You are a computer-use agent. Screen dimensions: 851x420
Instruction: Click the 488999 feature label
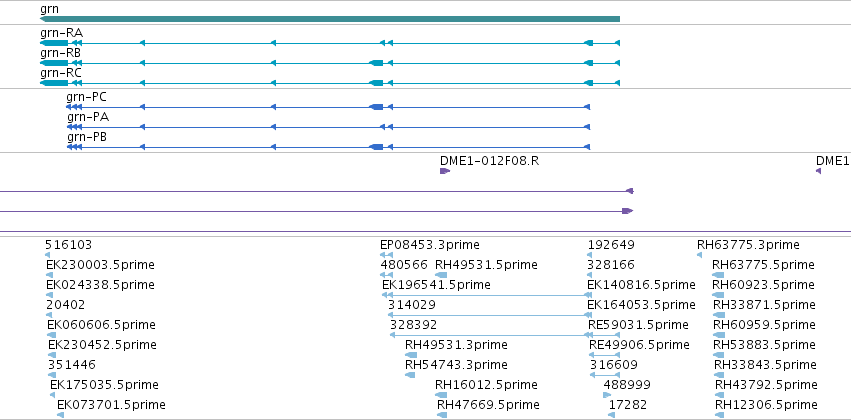[x=627, y=385]
